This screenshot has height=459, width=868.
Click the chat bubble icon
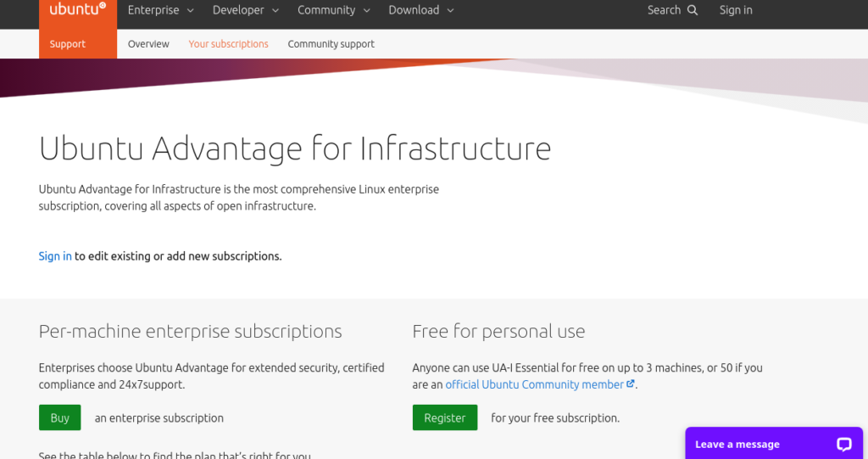[843, 444]
